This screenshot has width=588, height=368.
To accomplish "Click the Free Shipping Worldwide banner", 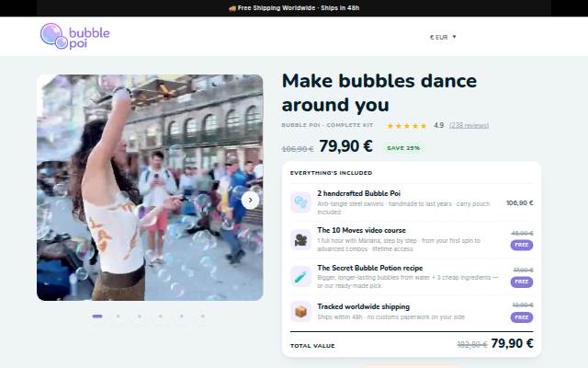I will click(294, 8).
